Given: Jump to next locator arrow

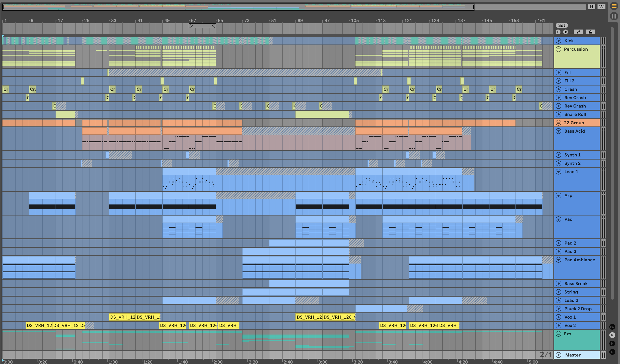Looking at the screenshot, I should tap(565, 32).
